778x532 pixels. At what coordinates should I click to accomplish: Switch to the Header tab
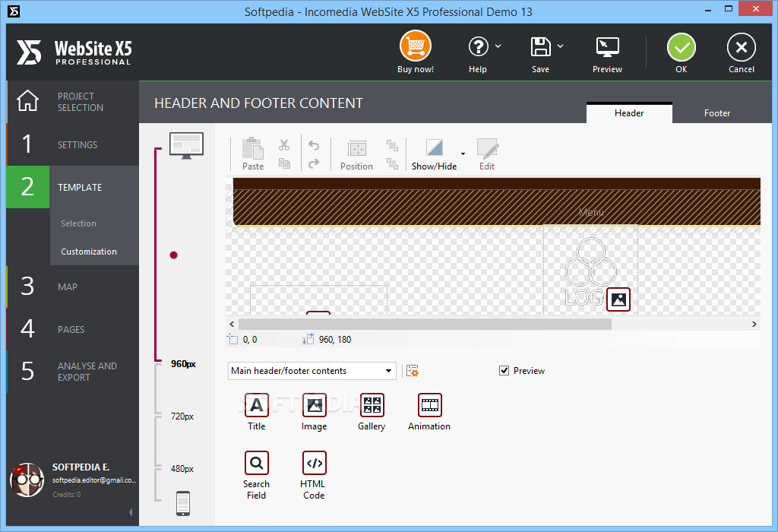629,112
